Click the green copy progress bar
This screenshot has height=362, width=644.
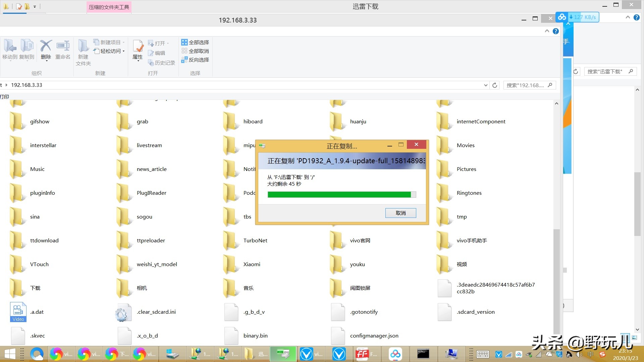pyautogui.click(x=339, y=194)
